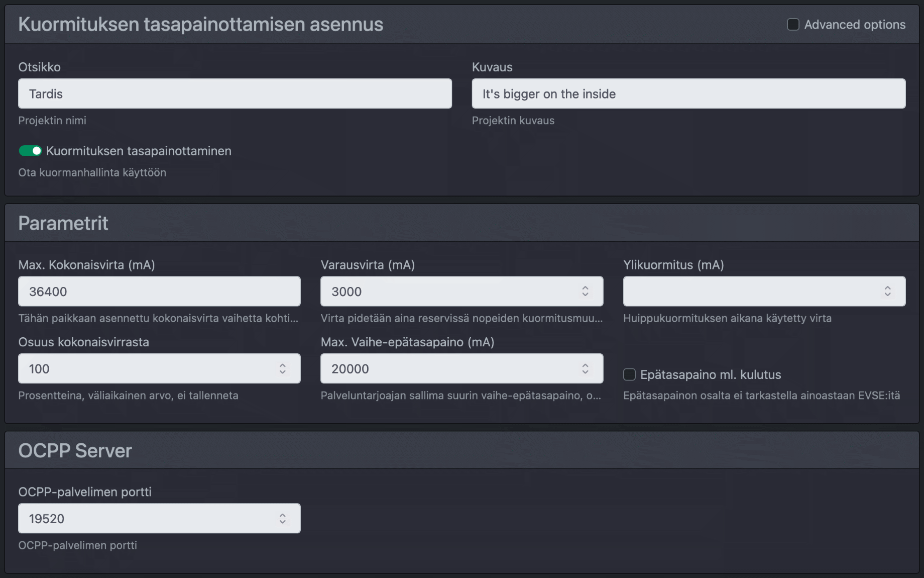Decrease Max. Vaihe-epätasapaino using its down arrow
Viewport: 924px width, 578px height.
[585, 372]
